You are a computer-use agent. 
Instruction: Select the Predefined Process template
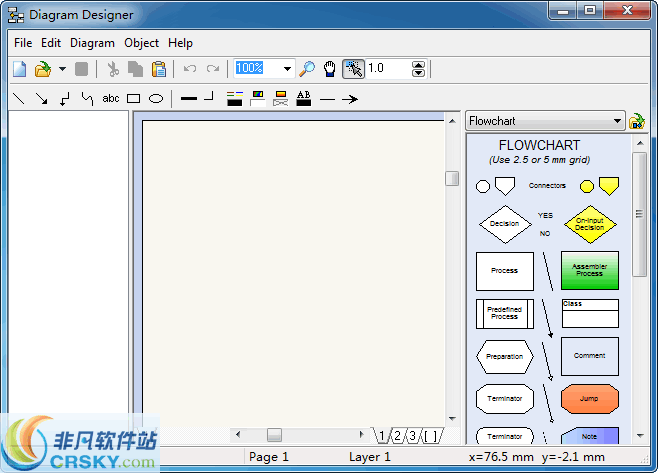[505, 314]
